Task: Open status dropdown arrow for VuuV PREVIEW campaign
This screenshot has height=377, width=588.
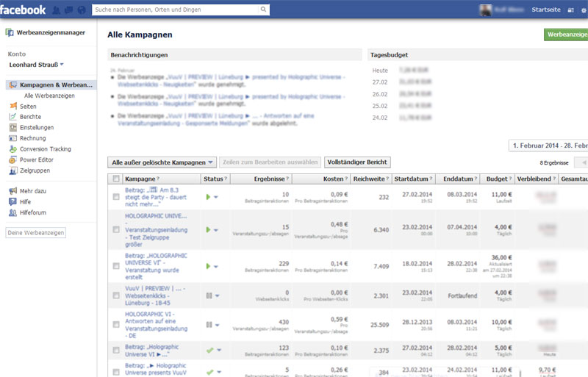Action: point(217,296)
